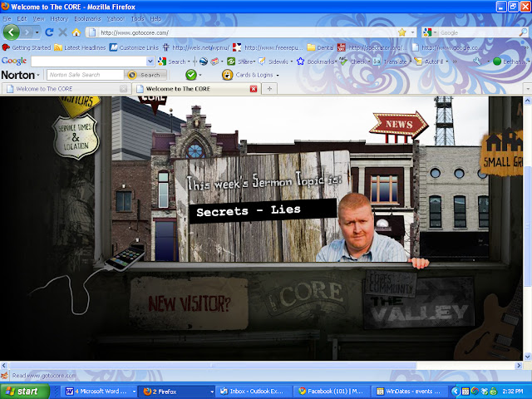This screenshot has width=532, height=399.
Task: Click the iPhone image on the page
Action: coord(126,258)
